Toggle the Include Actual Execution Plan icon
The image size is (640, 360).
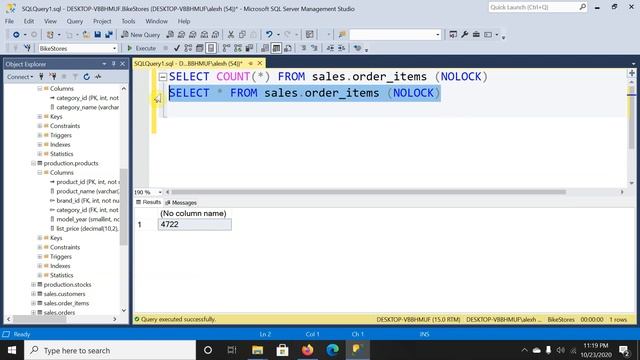coord(226,48)
